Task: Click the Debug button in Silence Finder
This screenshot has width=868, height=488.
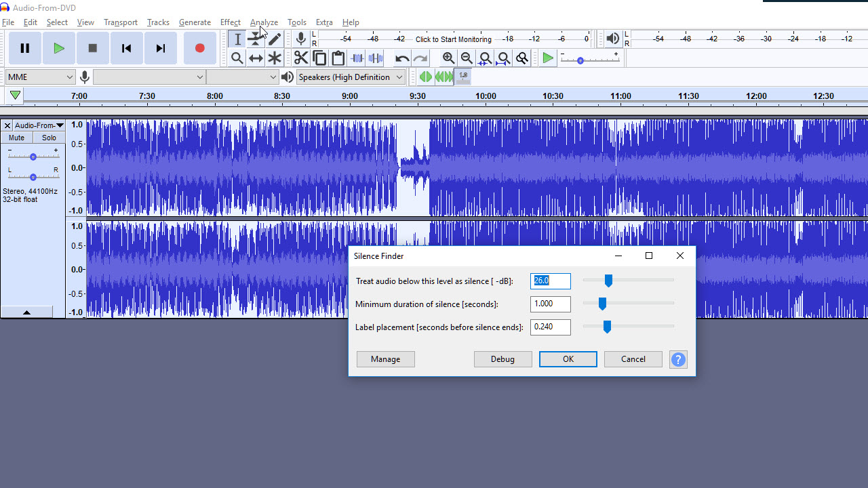Action: (x=502, y=359)
